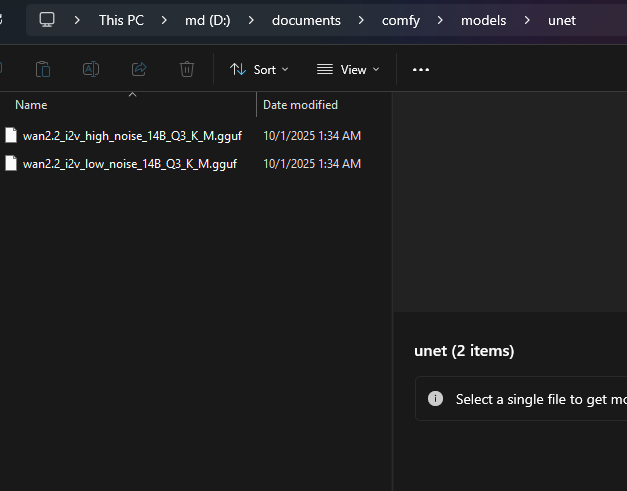Open the See more ellipsis menu
Image resolution: width=627 pixels, height=491 pixels.
pos(421,69)
